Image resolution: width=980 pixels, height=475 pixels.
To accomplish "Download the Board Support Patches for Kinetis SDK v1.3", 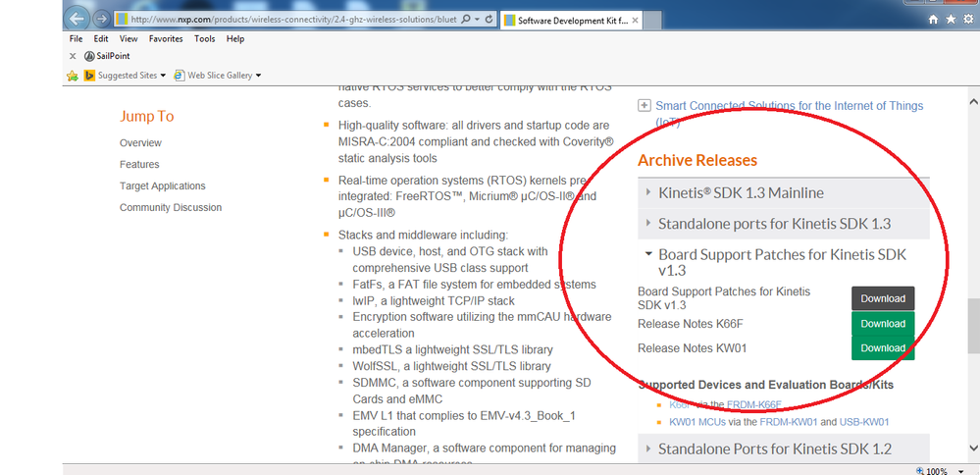I will 883,298.
